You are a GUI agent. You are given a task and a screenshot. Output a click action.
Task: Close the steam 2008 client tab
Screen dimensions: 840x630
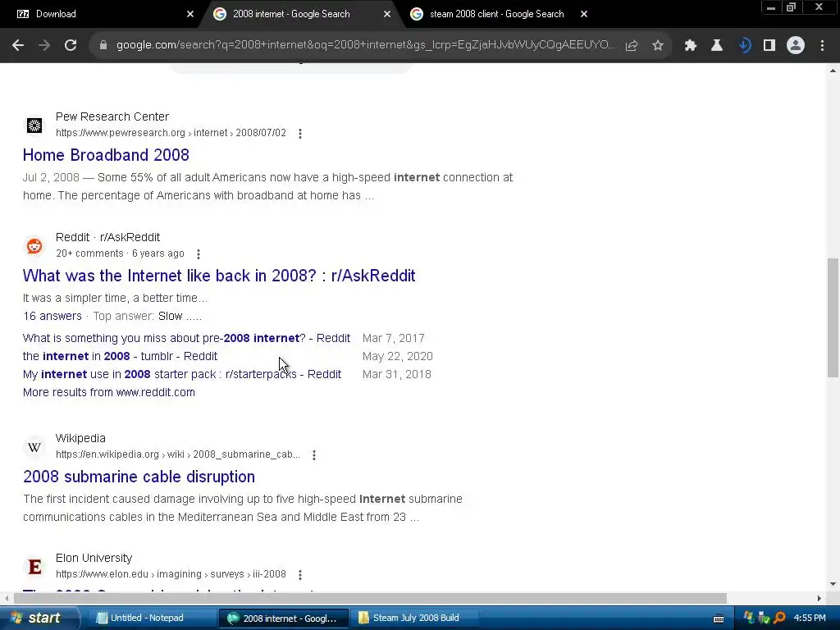click(x=584, y=15)
